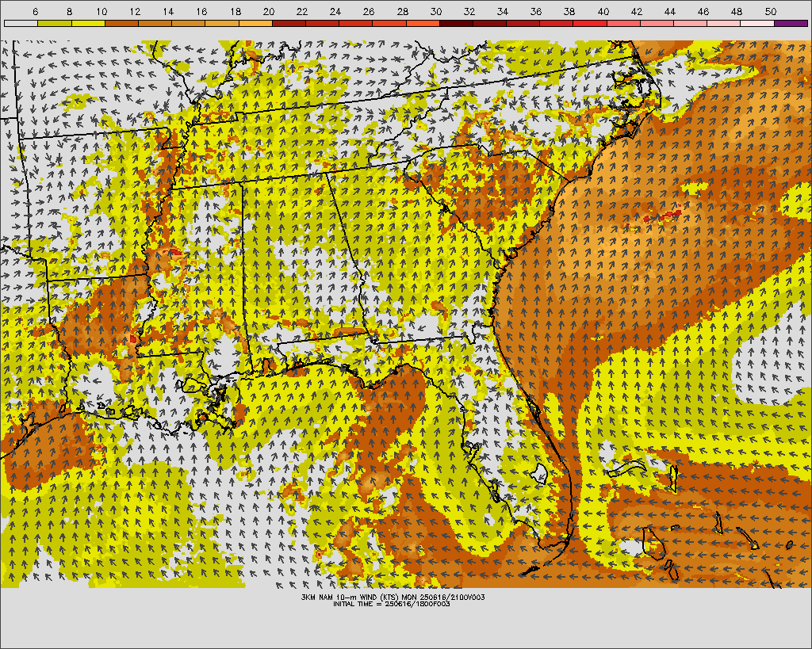The height and width of the screenshot is (649, 812).
Task: Click the gray color bar segment below 6
Action: (21, 23)
